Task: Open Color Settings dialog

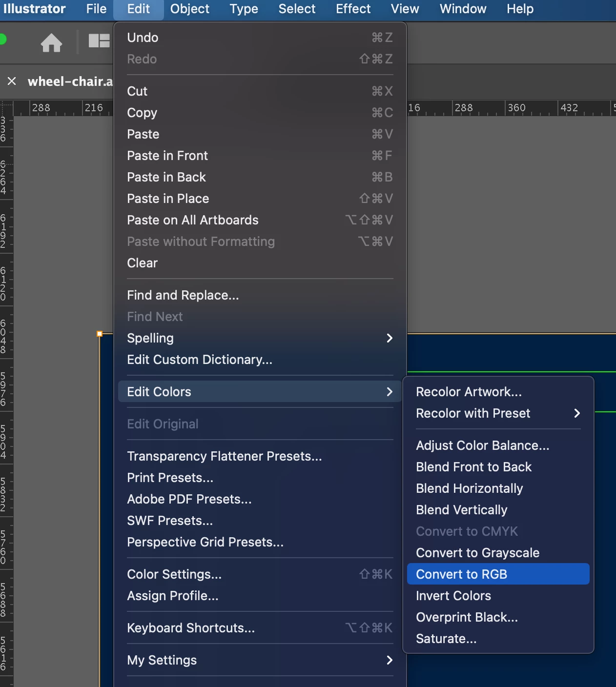Action: click(x=260, y=574)
